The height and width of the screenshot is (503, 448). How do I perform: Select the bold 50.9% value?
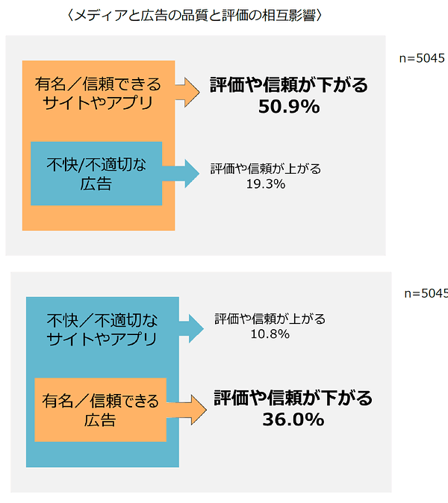(289, 107)
